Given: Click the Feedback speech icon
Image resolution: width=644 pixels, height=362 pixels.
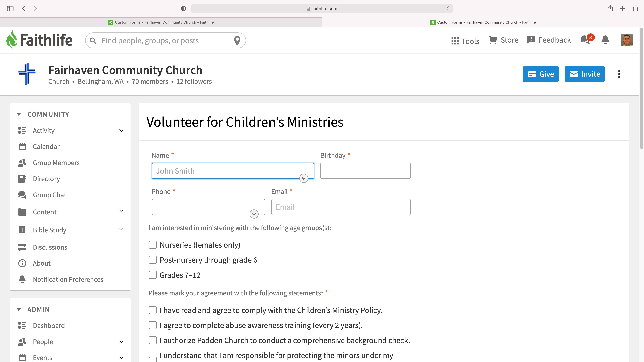Looking at the screenshot, I should click(531, 40).
